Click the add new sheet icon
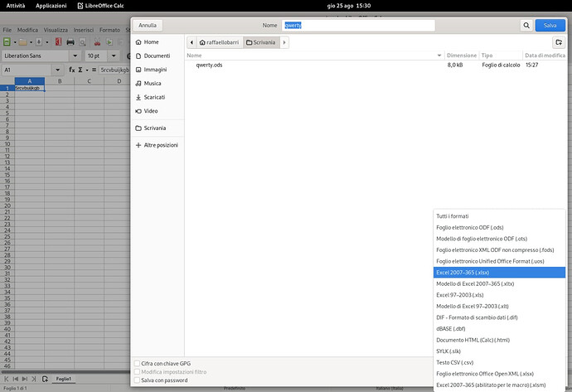Viewport: 572px width, 392px height. 45,379
